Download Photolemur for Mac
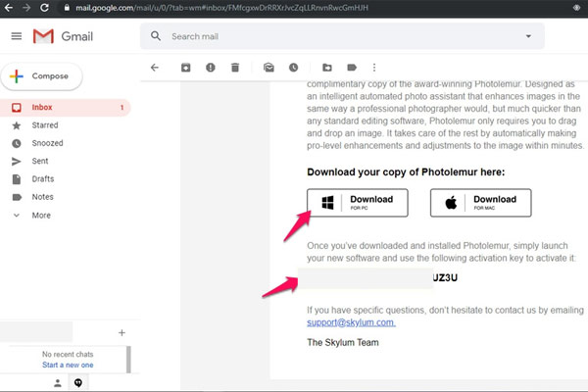Image resolution: width=588 pixels, height=392 pixels. coord(481,203)
